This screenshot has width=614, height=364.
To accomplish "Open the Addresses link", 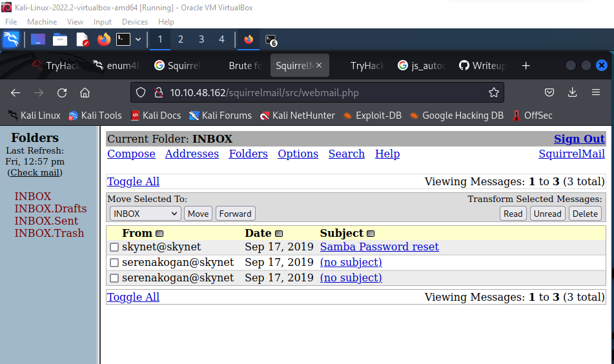I will click(x=192, y=154).
